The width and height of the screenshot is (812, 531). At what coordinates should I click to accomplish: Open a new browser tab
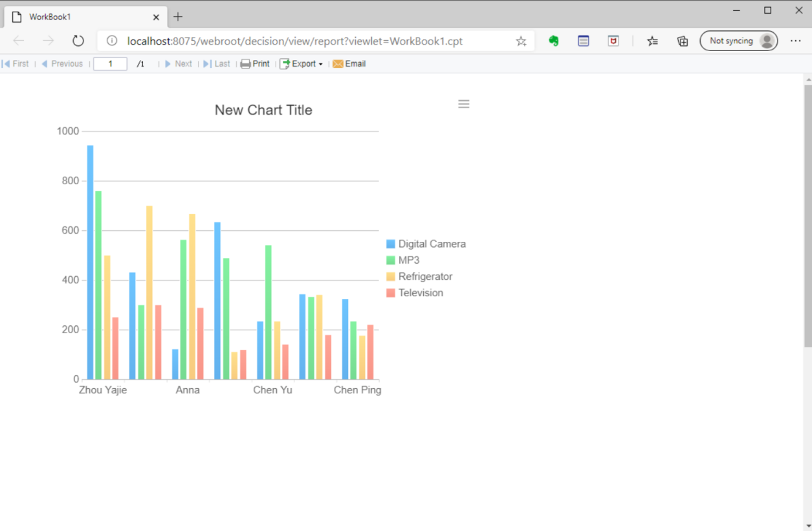pos(177,17)
